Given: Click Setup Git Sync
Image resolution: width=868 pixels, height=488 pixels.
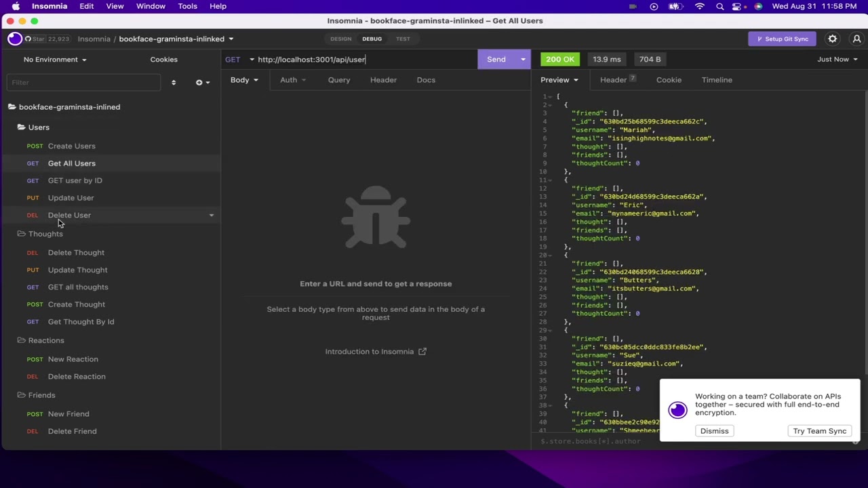Looking at the screenshot, I should coord(782,39).
